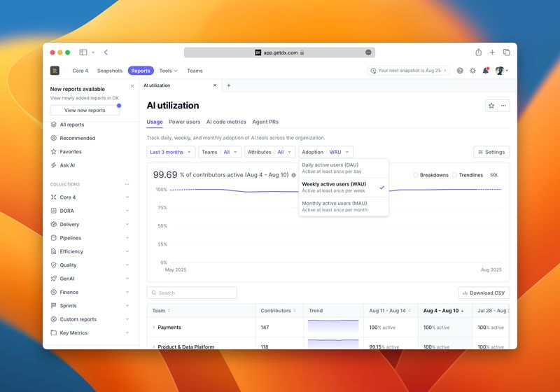Screen dimensions: 560x392
Task: Open settings gear icon in top bar
Action: (472, 71)
